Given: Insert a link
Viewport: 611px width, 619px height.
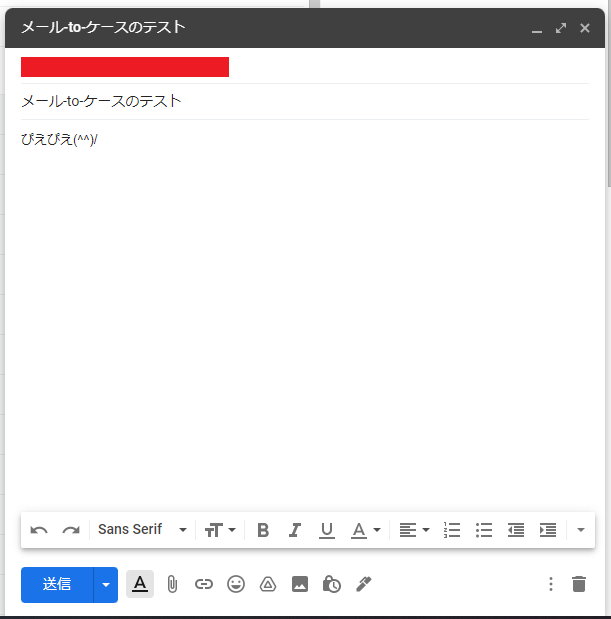Looking at the screenshot, I should pos(204,584).
